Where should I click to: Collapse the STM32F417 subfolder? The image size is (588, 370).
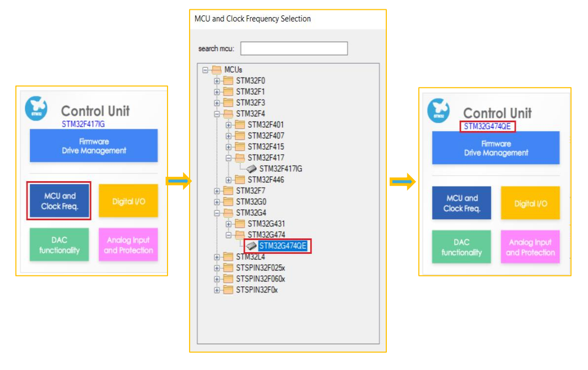[x=228, y=158]
